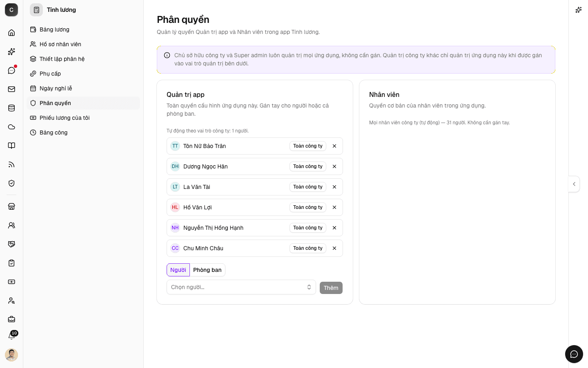The width and height of the screenshot is (588, 368).
Task: Switch the picker to Người
Action: (178, 270)
